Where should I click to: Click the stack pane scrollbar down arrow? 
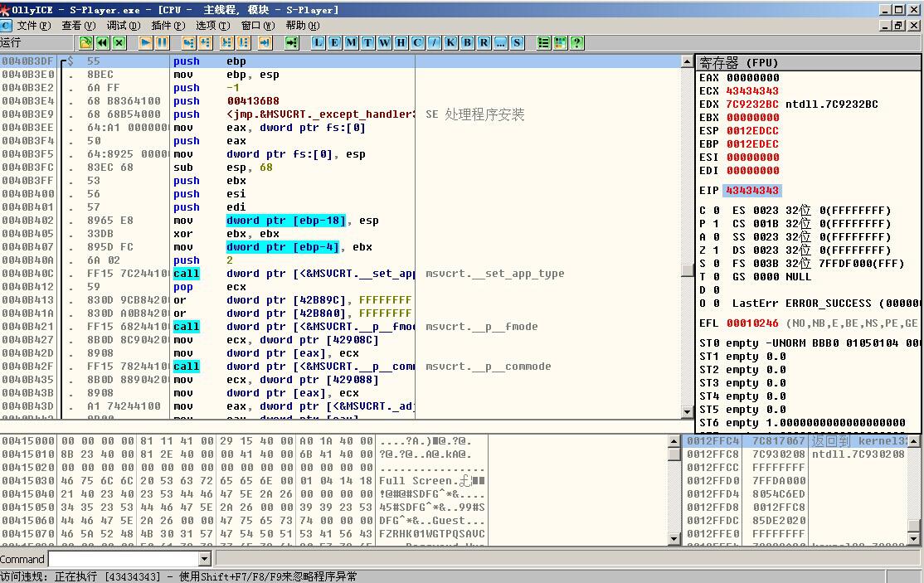pyautogui.click(x=913, y=539)
